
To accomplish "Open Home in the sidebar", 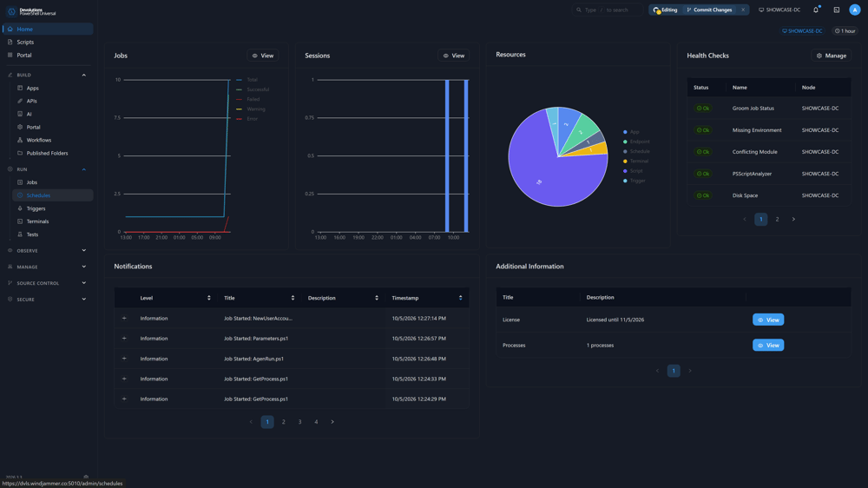I will point(48,29).
